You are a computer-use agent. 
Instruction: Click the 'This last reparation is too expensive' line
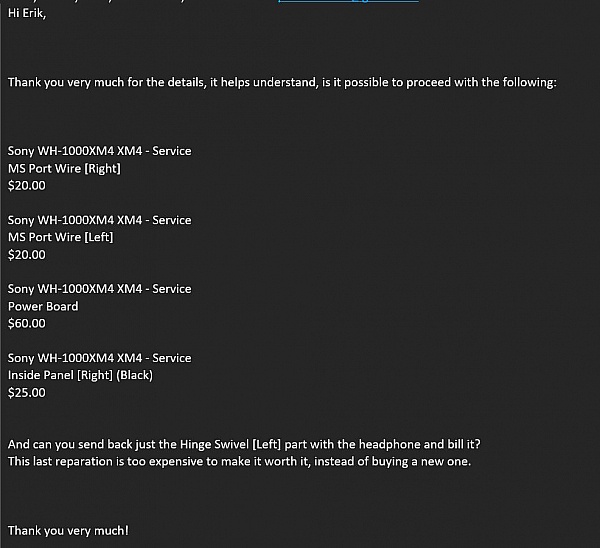tap(240, 462)
